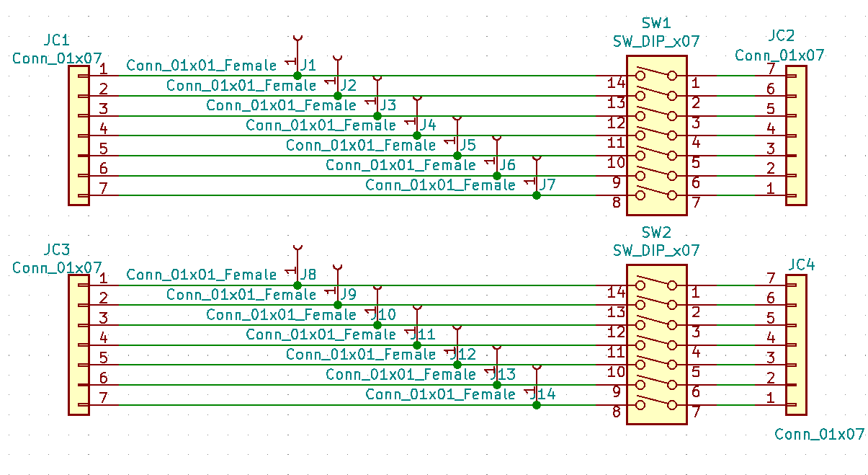
Task: Select Conn_01x01_Female value beside J8
Action: 202,275
